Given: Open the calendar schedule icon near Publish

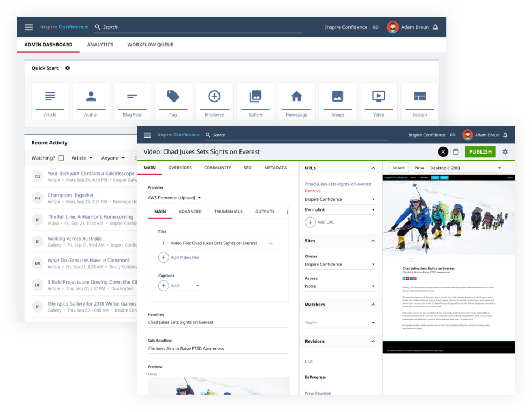Looking at the screenshot, I should (456, 152).
